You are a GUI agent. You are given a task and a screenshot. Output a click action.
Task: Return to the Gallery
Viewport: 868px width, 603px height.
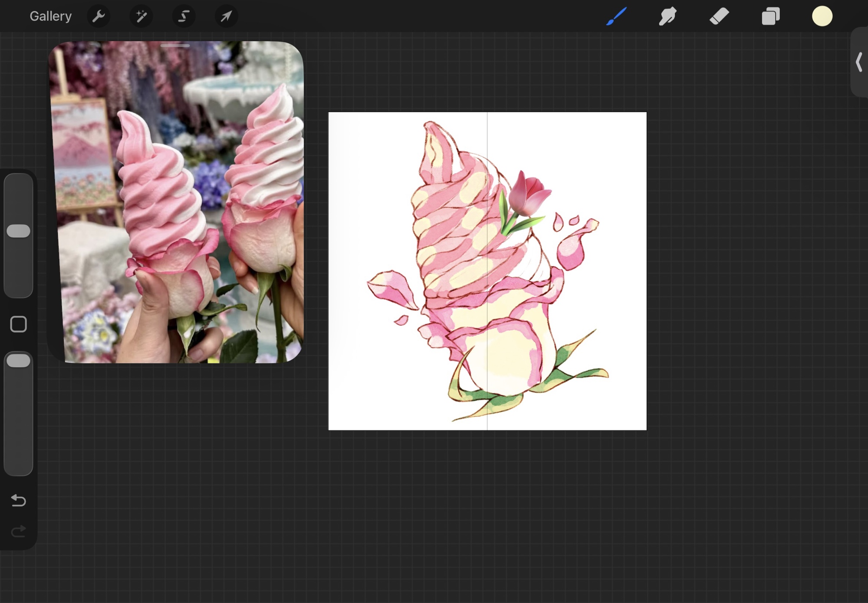(x=50, y=16)
